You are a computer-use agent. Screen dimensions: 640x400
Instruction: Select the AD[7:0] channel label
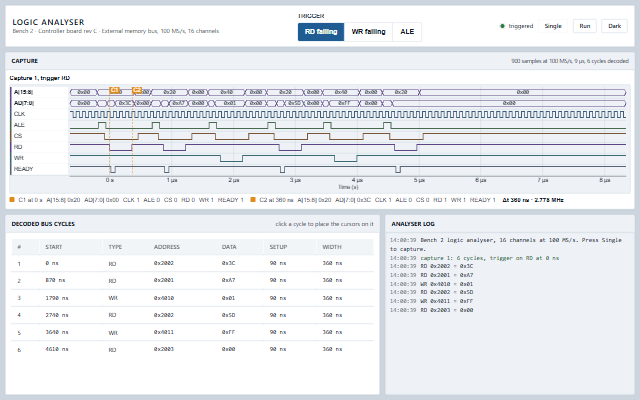(24, 103)
